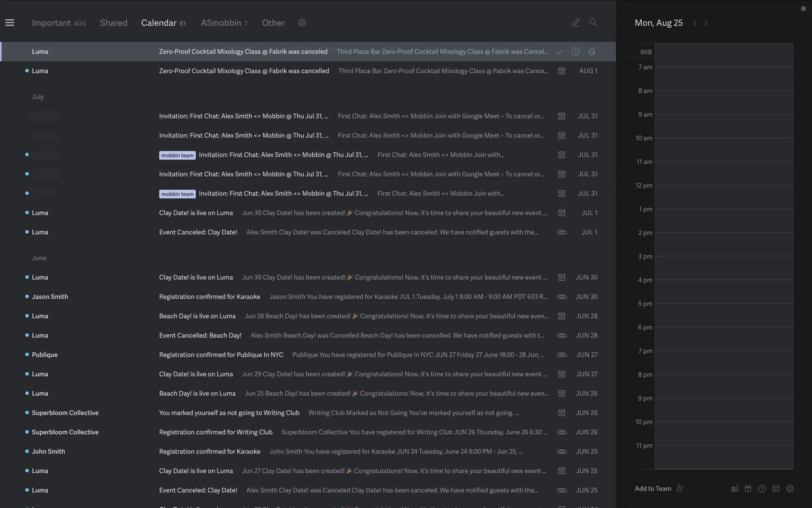This screenshot has height=508, width=812.
Task: Toggle calendar panel with bottom calendar icon
Action: point(776,489)
